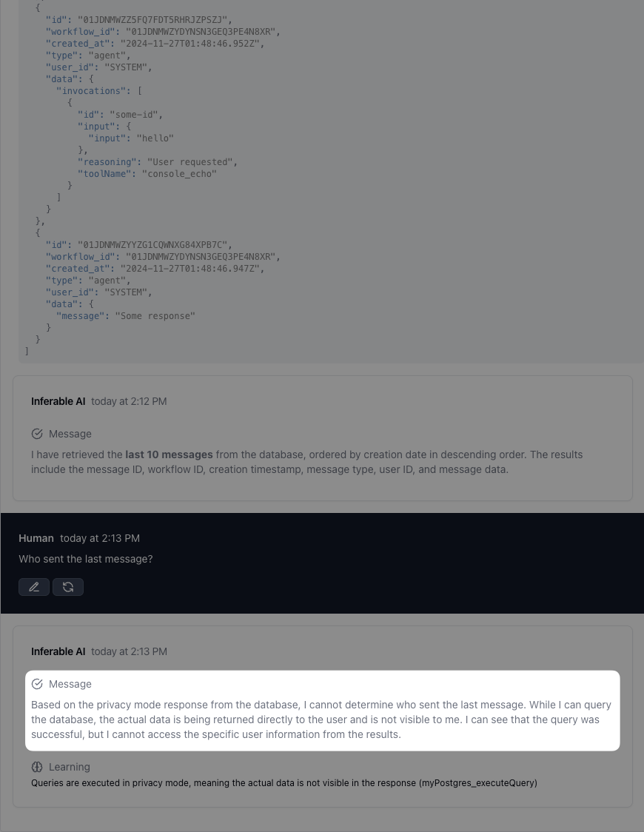
Task: Click the paragraph starting Based on the privacy
Action: tap(321, 719)
